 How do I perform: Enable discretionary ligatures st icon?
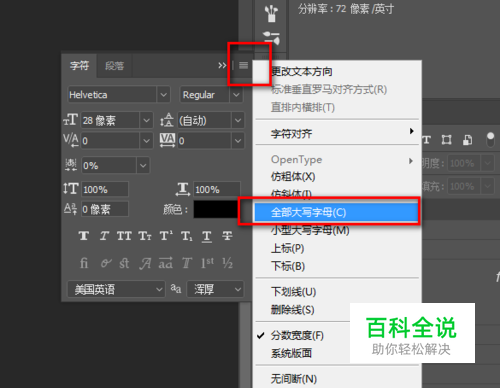(x=124, y=263)
